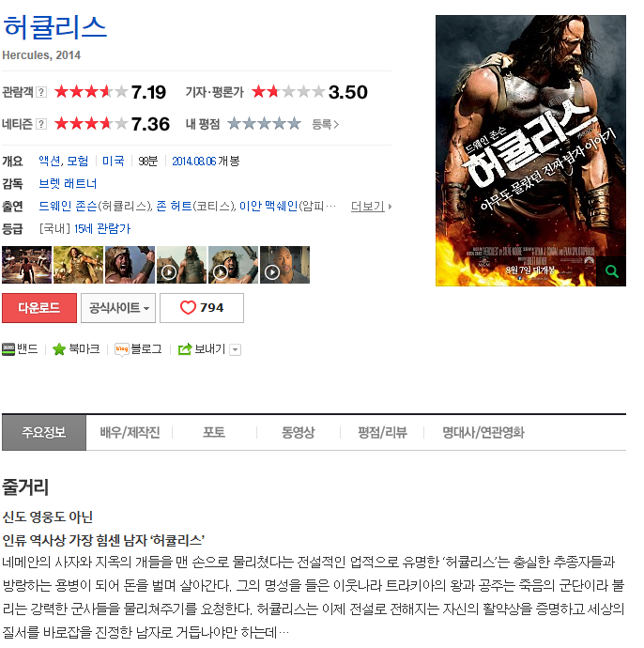Click the magnifier icon on the movie poster
The image size is (644, 648).
(611, 271)
